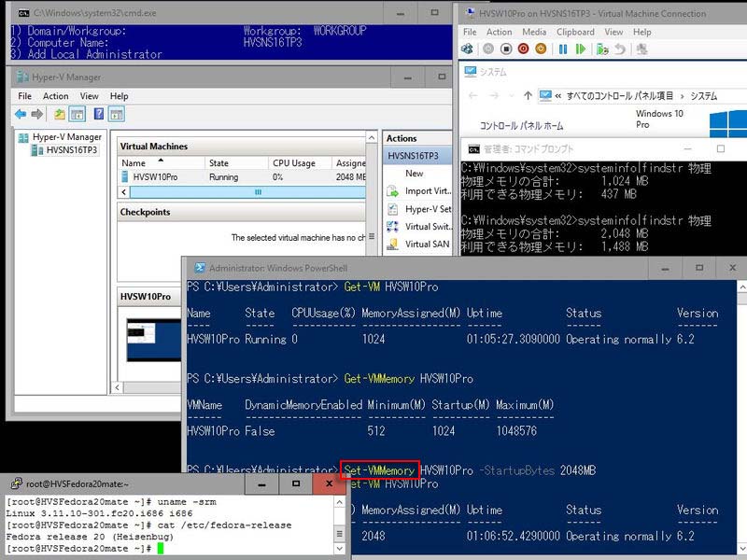The height and width of the screenshot is (560, 747).
Task: Click Hyper-V Settings icon in Actions pane
Action: click(x=392, y=209)
